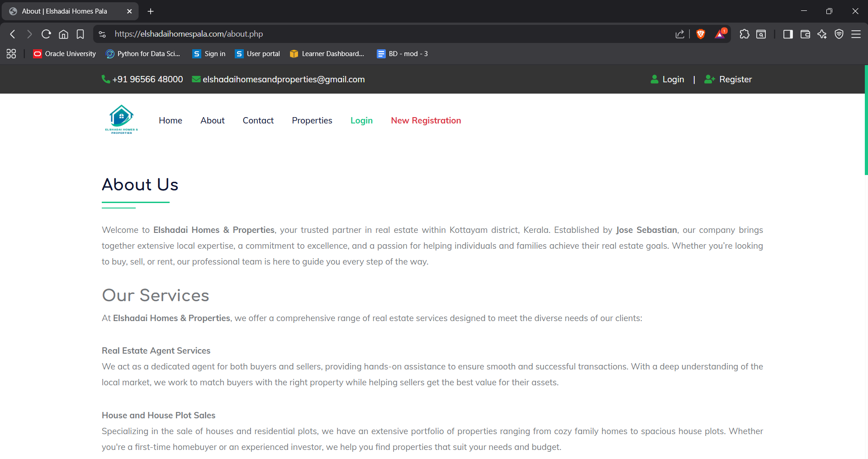The height and width of the screenshot is (459, 868).
Task: Click the Brave Shields lion icon
Action: (x=701, y=34)
